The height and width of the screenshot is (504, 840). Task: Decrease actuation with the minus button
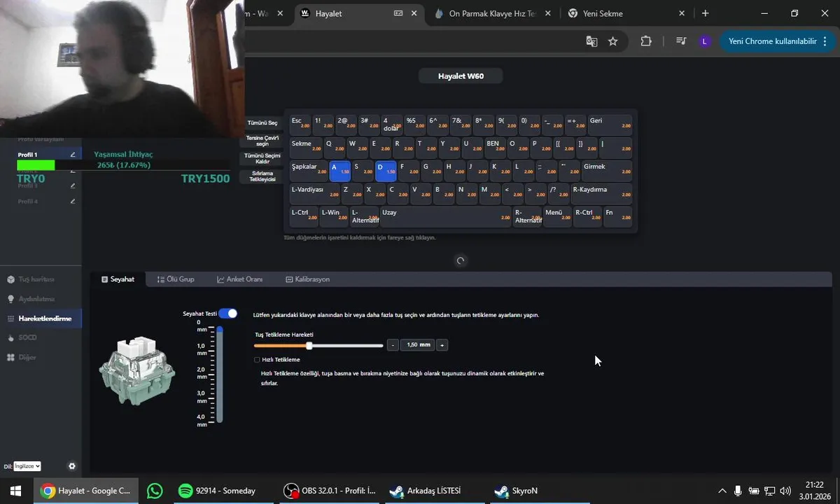393,345
